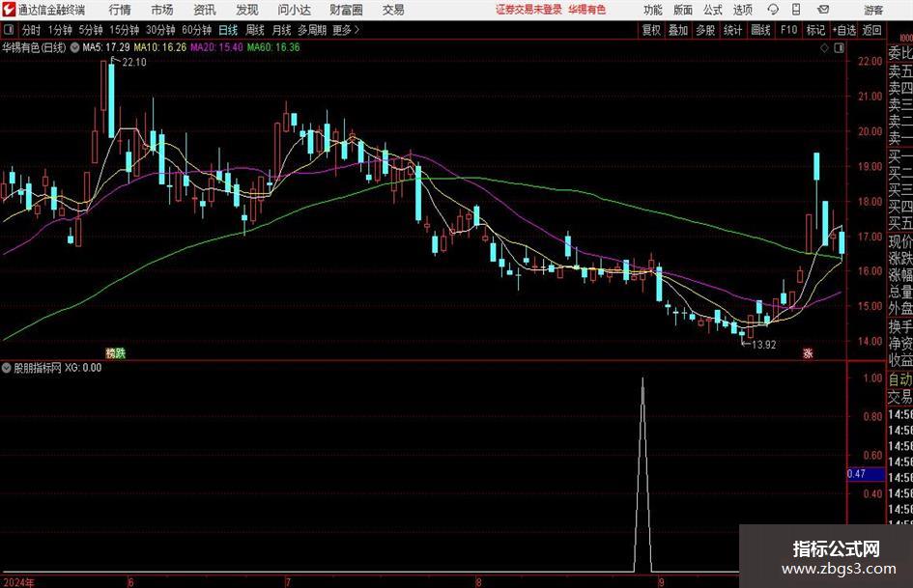Switch to 30分钟 period tab
The height and width of the screenshot is (588, 913).
coord(160,30)
